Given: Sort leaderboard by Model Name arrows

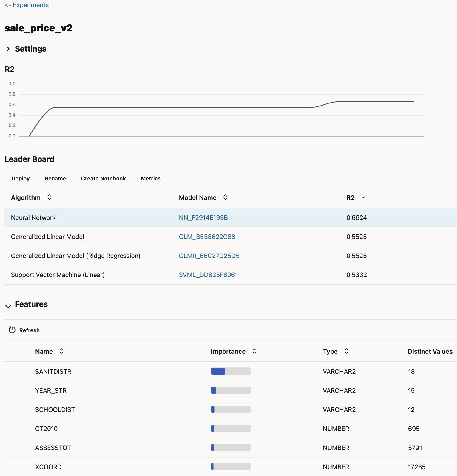Looking at the screenshot, I should pos(225,197).
